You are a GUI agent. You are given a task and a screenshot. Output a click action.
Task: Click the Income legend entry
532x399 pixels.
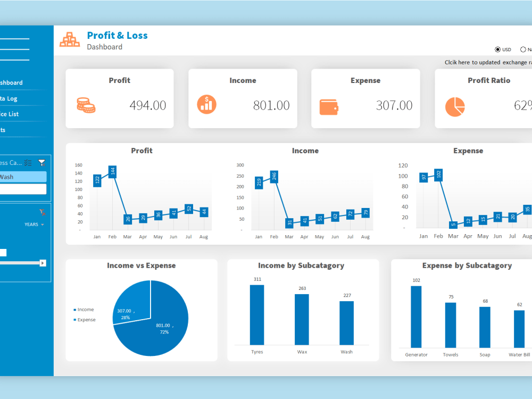click(x=84, y=310)
